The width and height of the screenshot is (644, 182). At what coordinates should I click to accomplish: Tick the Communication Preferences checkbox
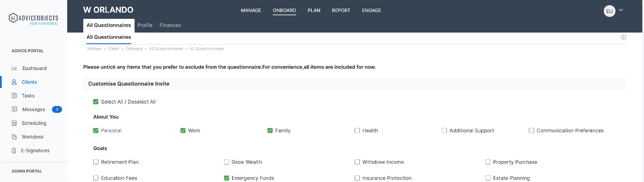point(532,130)
